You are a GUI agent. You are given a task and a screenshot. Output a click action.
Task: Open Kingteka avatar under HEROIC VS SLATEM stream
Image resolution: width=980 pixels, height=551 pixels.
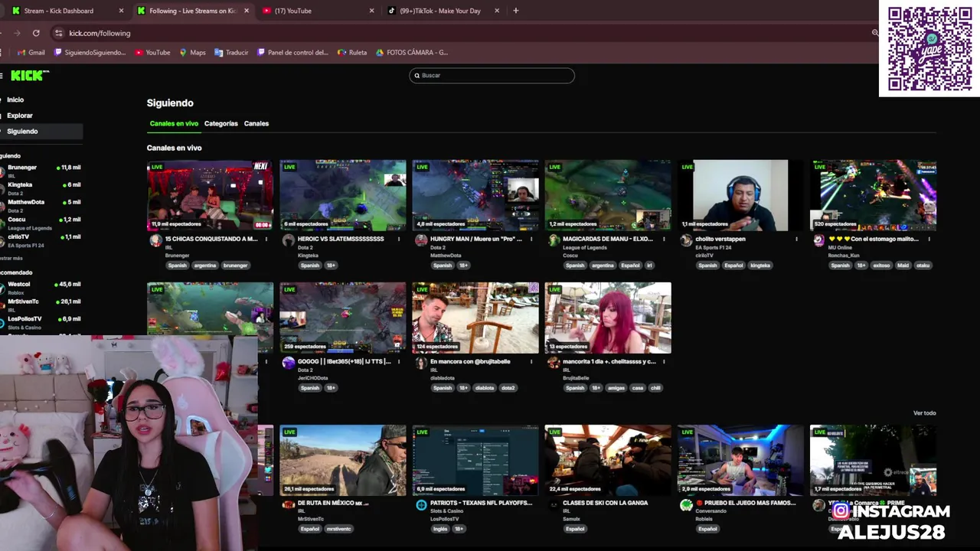click(x=288, y=240)
